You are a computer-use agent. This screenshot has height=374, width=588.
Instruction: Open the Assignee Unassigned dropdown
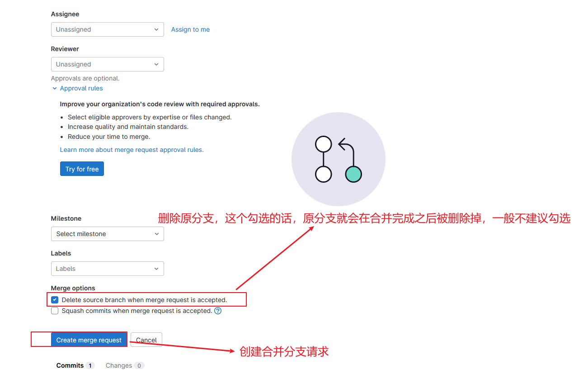108,29
